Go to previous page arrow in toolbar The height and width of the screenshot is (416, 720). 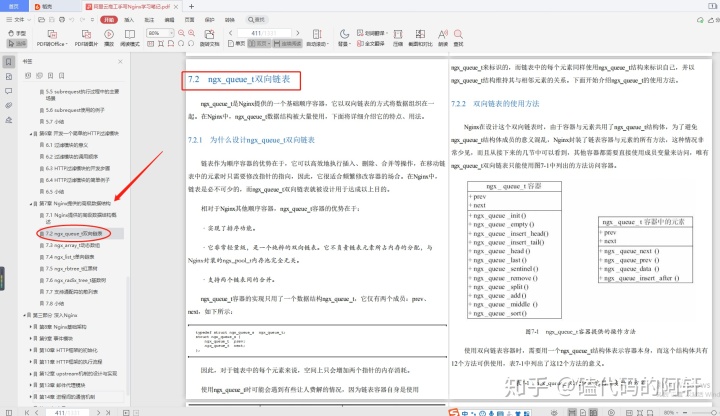(231, 33)
